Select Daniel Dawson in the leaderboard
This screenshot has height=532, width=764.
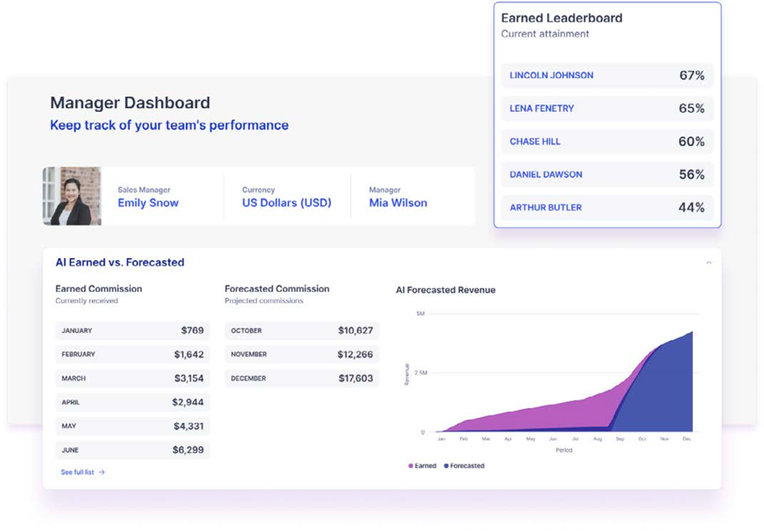click(x=545, y=175)
